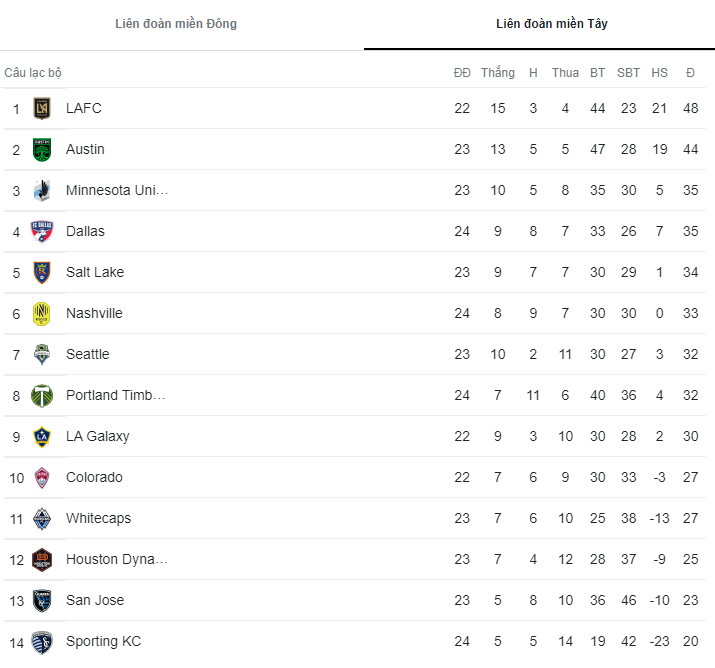Image resolution: width=715 pixels, height=668 pixels.
Task: Open the Whitecaps team name link
Action: pos(98,518)
